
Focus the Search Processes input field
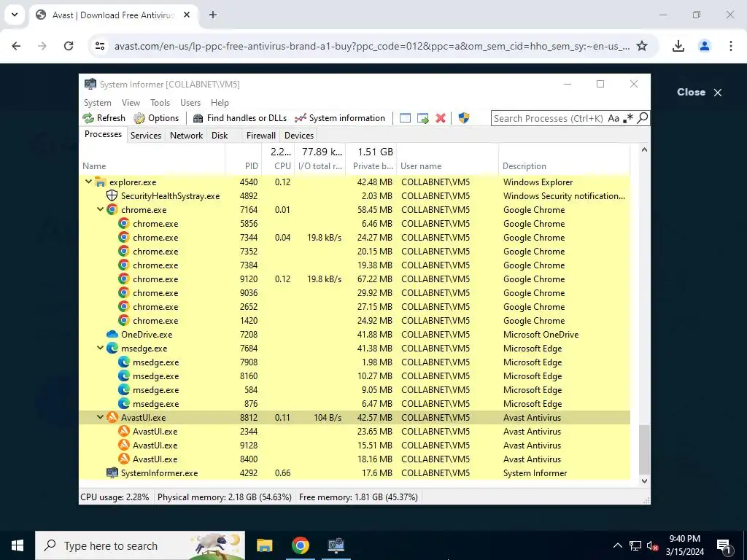tap(549, 118)
